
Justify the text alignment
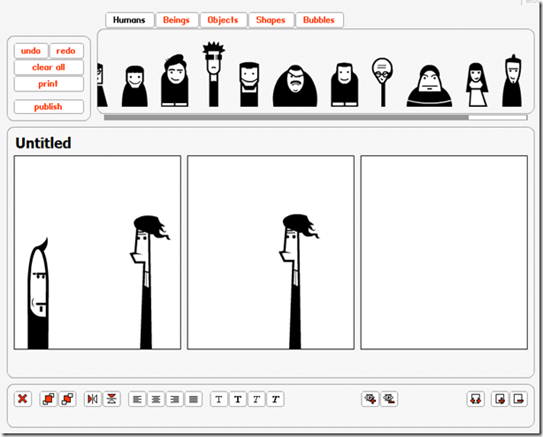click(193, 399)
